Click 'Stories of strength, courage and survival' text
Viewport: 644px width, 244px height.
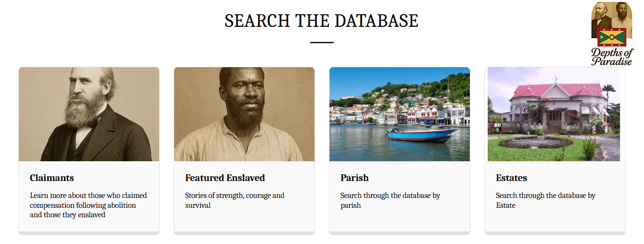pyautogui.click(x=234, y=200)
